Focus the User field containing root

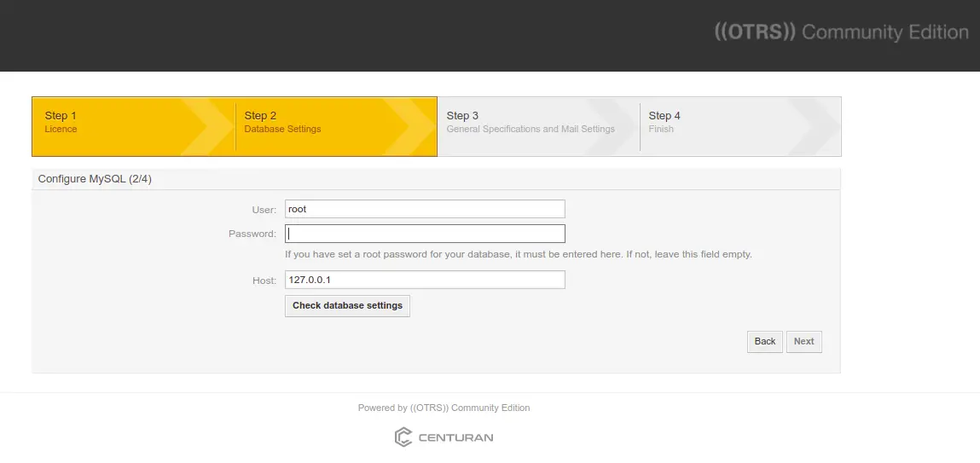click(425, 209)
